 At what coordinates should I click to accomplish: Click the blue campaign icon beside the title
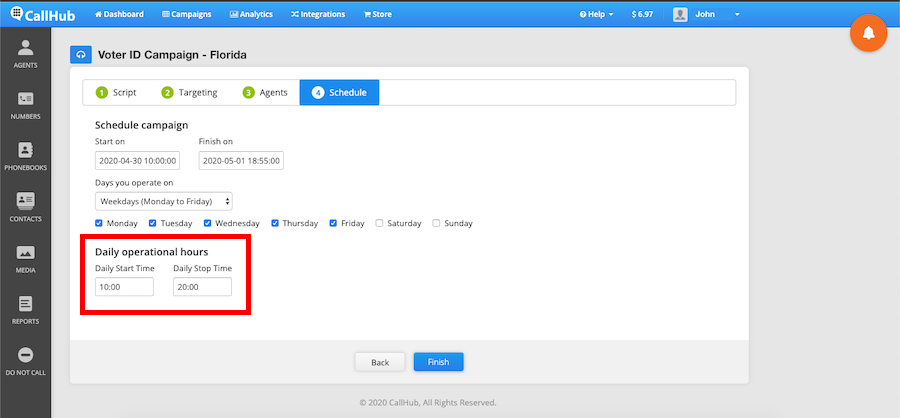(x=81, y=55)
